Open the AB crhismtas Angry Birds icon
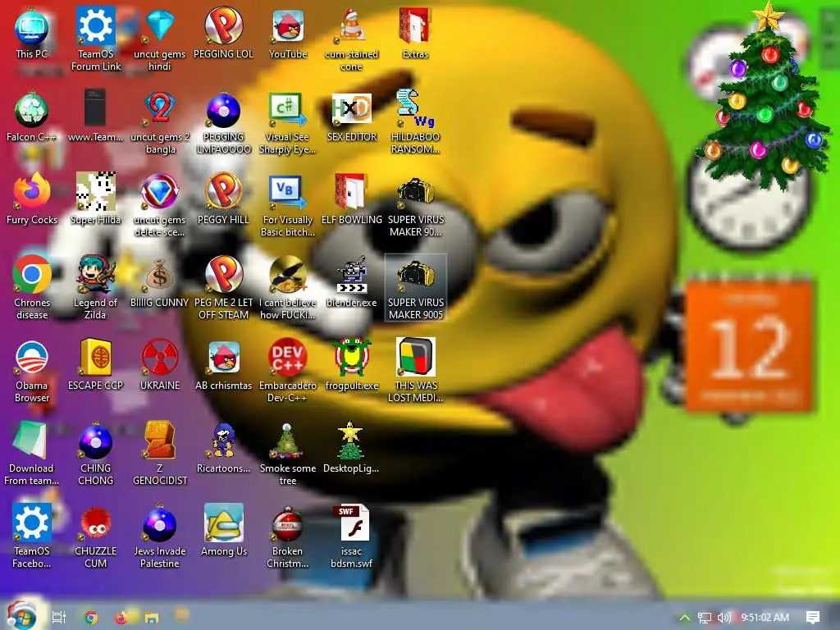The height and width of the screenshot is (630, 840). (x=223, y=365)
